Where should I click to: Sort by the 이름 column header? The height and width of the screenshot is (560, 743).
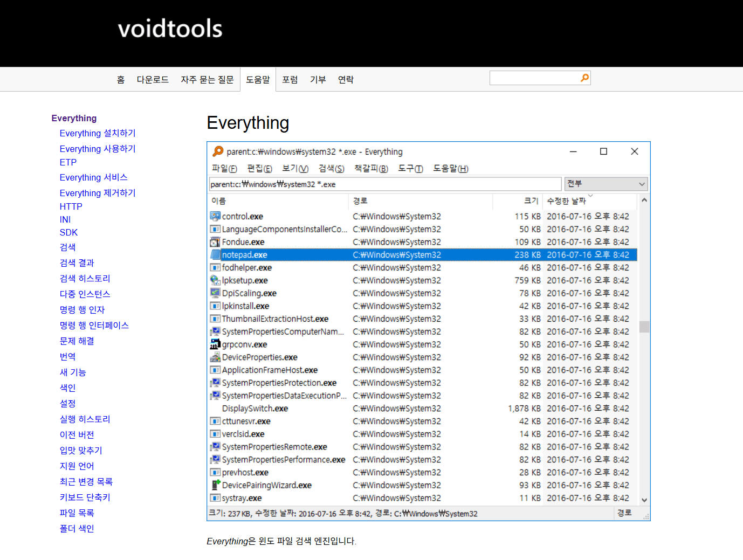coord(278,201)
